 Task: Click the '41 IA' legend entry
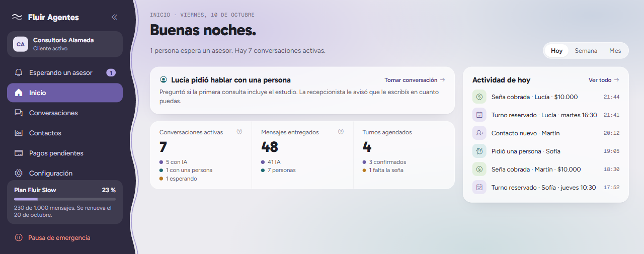271,162
